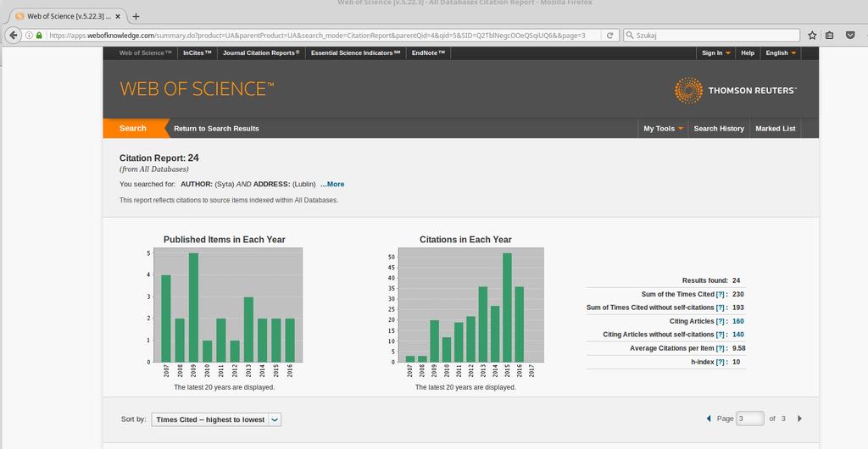Click the page number input field
The height and width of the screenshot is (449, 868).
[x=750, y=419]
